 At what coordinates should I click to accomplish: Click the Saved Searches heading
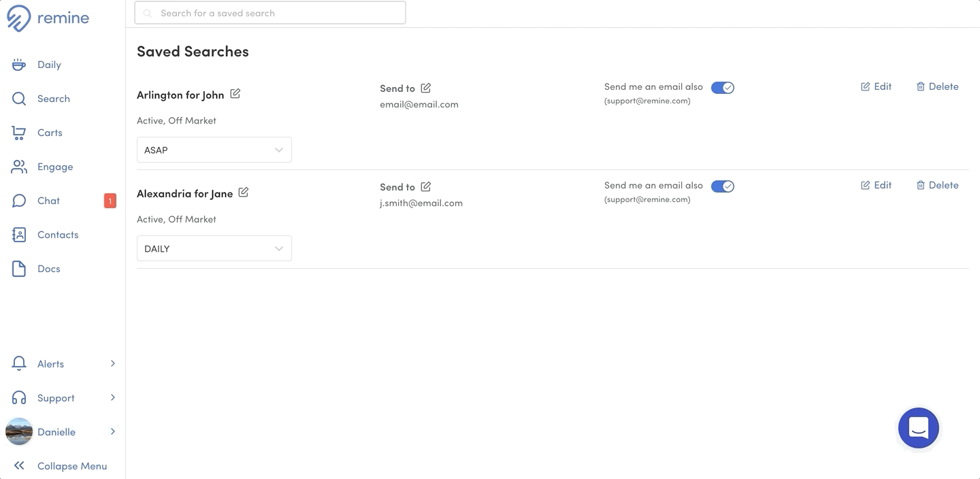193,51
